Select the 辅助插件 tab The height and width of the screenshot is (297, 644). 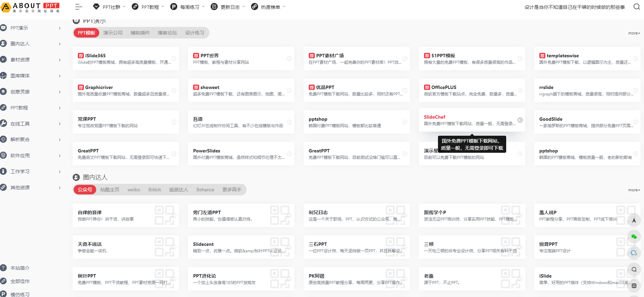click(x=140, y=33)
